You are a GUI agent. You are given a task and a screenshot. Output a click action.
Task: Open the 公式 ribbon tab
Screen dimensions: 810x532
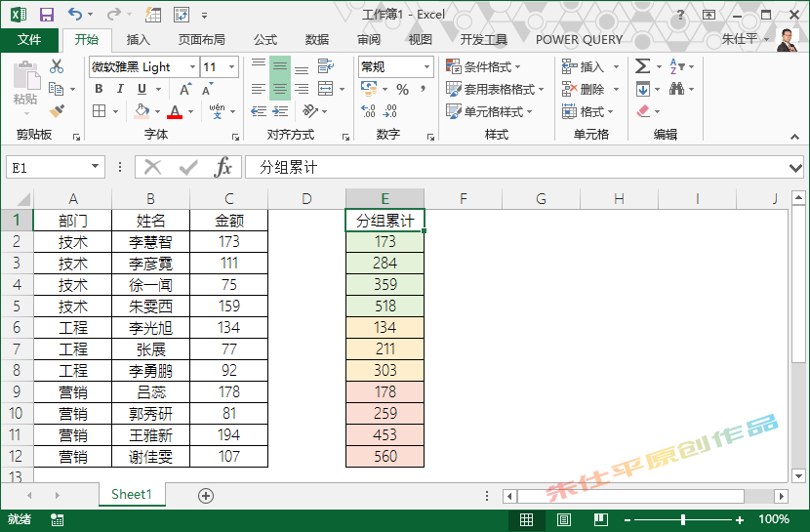(x=265, y=40)
